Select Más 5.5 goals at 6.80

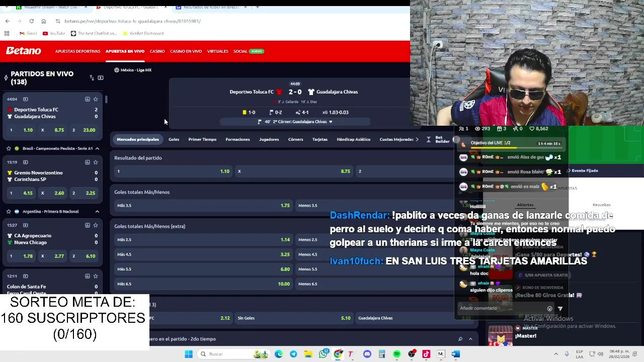pos(203,269)
